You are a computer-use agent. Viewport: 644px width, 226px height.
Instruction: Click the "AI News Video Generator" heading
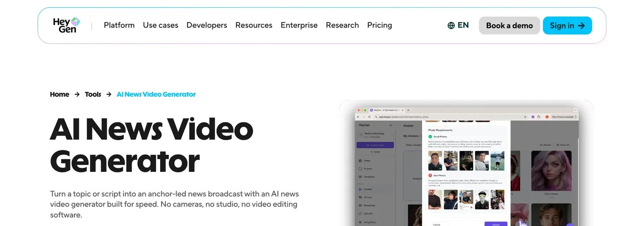coord(152,145)
